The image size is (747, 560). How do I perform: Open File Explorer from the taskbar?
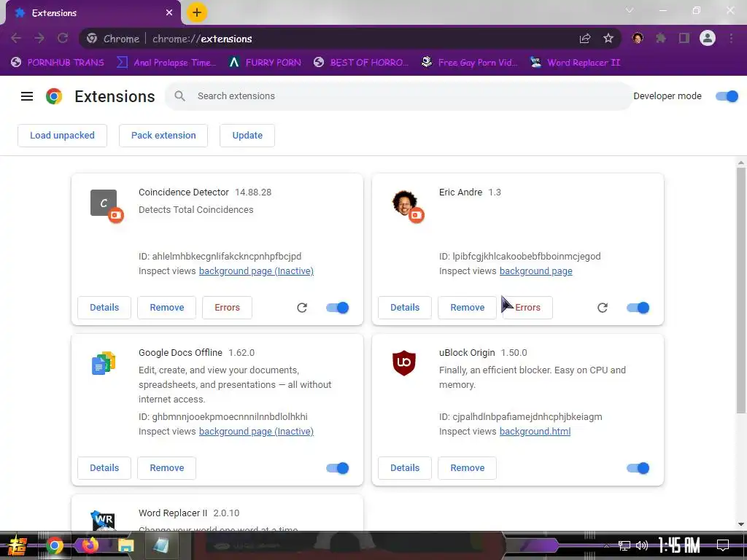(126, 545)
